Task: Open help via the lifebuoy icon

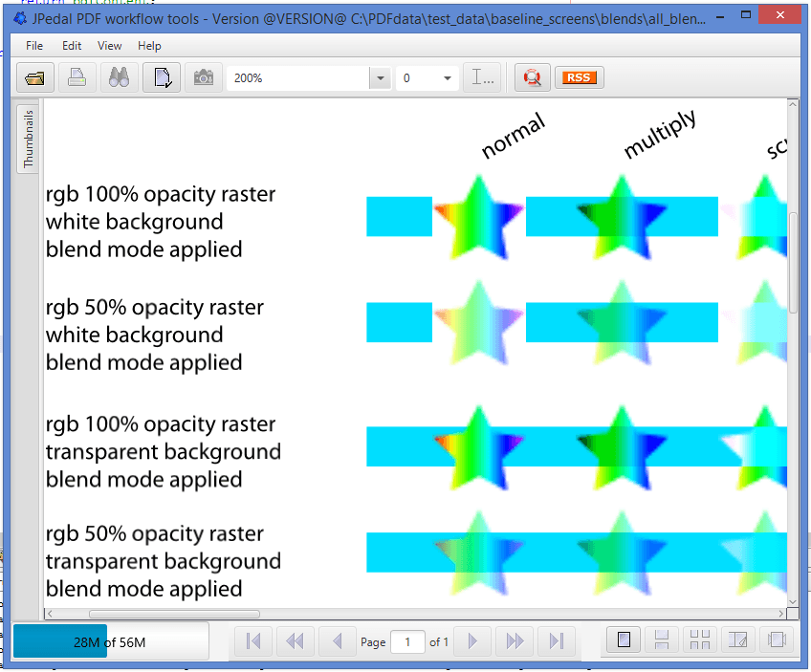Action: (533, 78)
